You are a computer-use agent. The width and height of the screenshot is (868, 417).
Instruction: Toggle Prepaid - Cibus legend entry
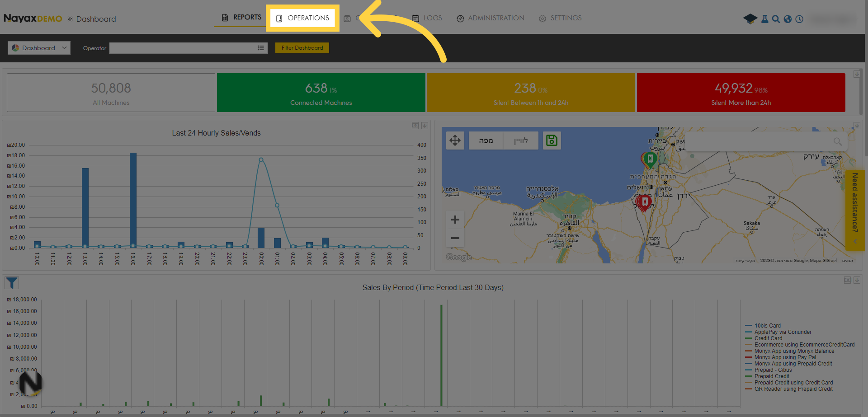tap(768, 370)
